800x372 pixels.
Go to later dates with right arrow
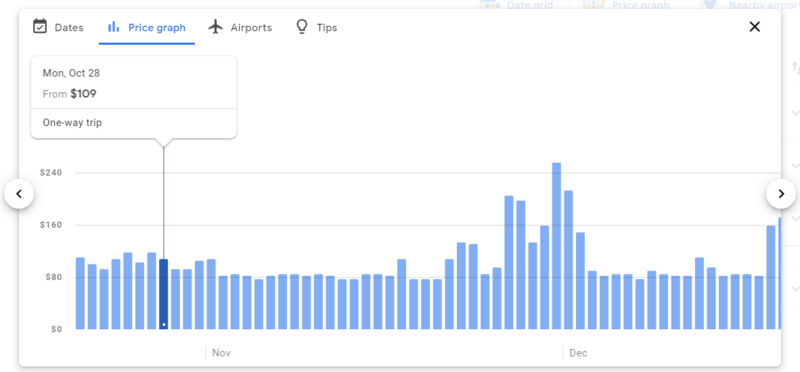tap(781, 194)
